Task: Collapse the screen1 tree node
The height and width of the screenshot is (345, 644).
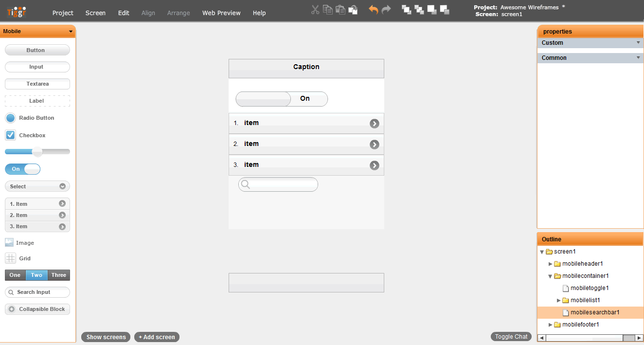Action: 542,252
